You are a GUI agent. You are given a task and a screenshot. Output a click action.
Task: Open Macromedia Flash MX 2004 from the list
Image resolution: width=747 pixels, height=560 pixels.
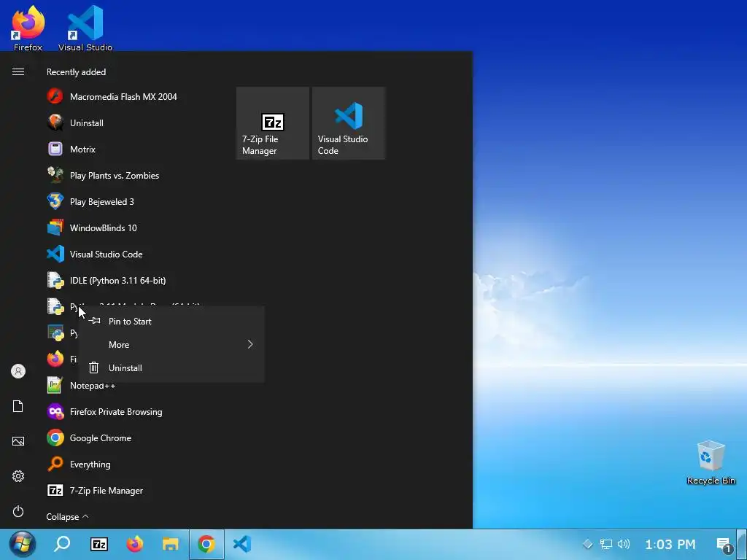click(x=112, y=97)
